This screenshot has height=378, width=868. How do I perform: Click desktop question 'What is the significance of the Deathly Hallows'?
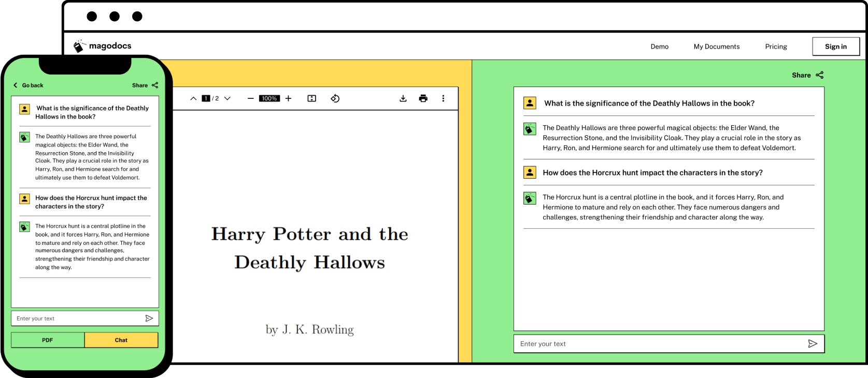[x=649, y=104]
